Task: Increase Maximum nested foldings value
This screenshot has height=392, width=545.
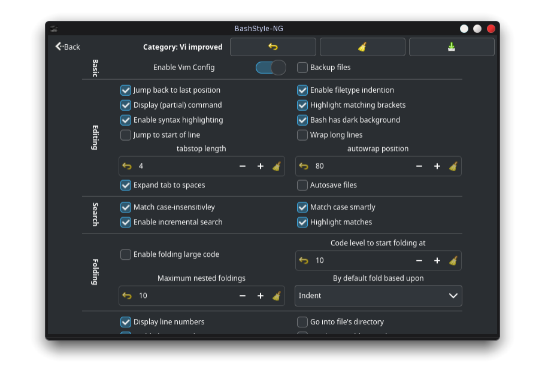Action: [261, 296]
